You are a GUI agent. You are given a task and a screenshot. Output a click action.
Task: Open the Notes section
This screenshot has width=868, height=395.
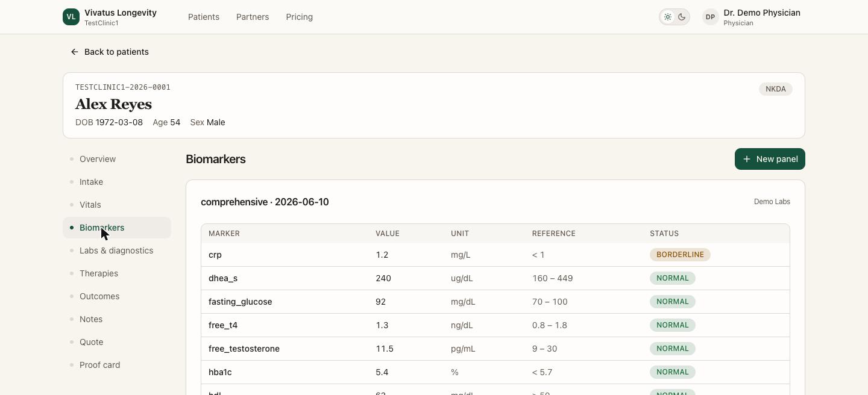(117, 319)
